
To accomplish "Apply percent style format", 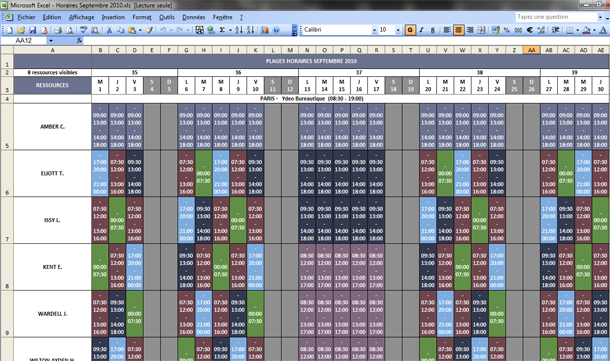I will (507, 30).
